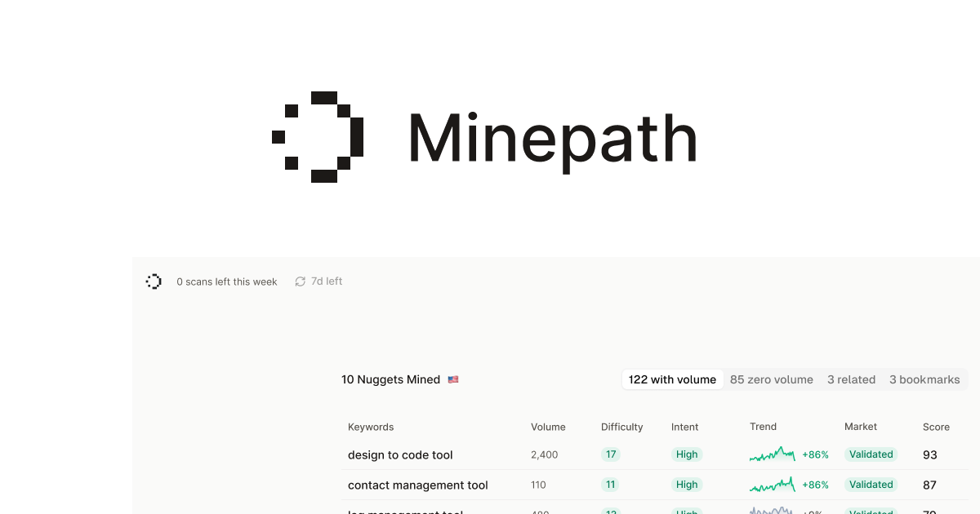Sort by the Intent column header

click(x=685, y=427)
